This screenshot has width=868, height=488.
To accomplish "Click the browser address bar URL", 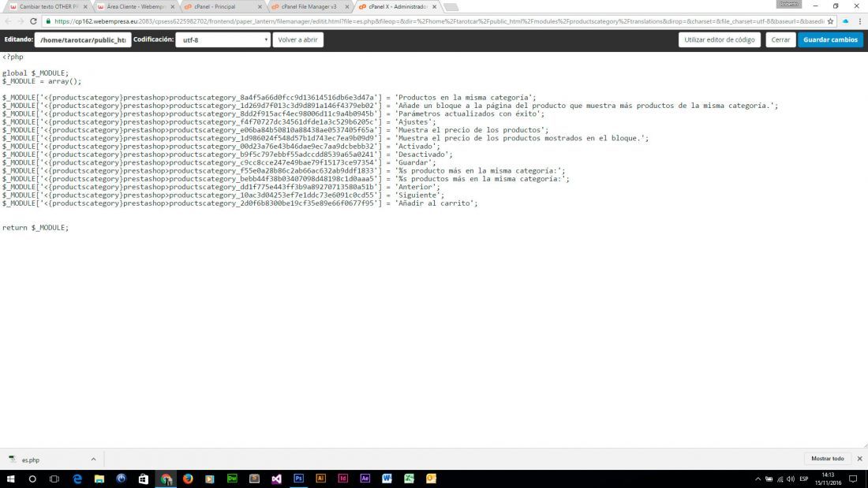I will tap(439, 21).
